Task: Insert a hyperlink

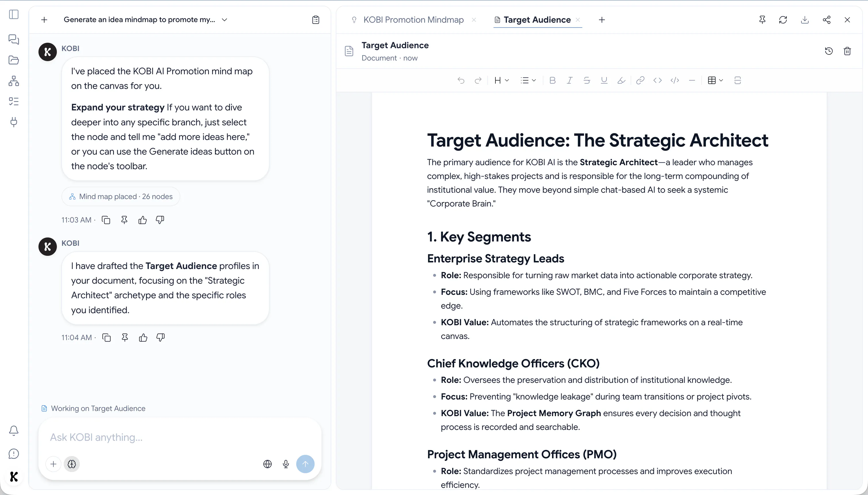Action: pos(640,80)
